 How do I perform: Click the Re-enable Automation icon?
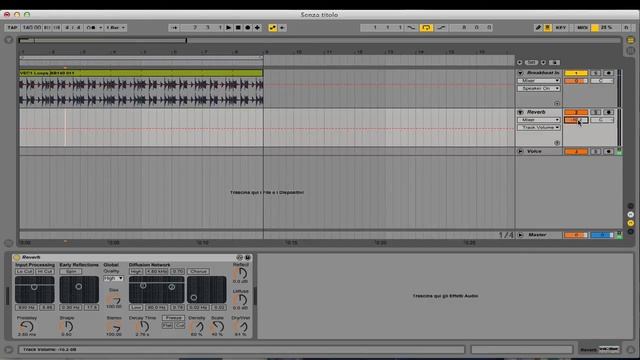pyautogui.click(x=282, y=28)
